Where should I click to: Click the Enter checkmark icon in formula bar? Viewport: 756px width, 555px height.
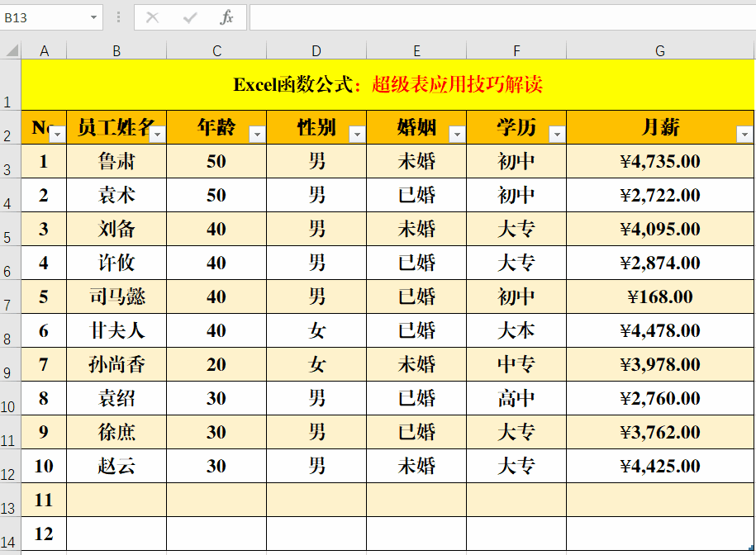tap(190, 18)
